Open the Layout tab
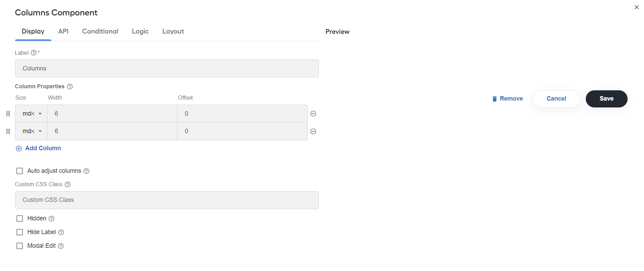This screenshot has width=644, height=271. point(173,31)
